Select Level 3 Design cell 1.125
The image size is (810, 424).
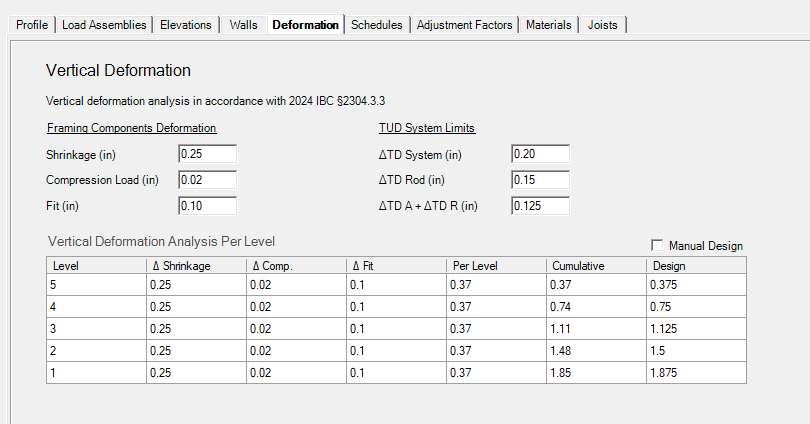[x=696, y=328]
